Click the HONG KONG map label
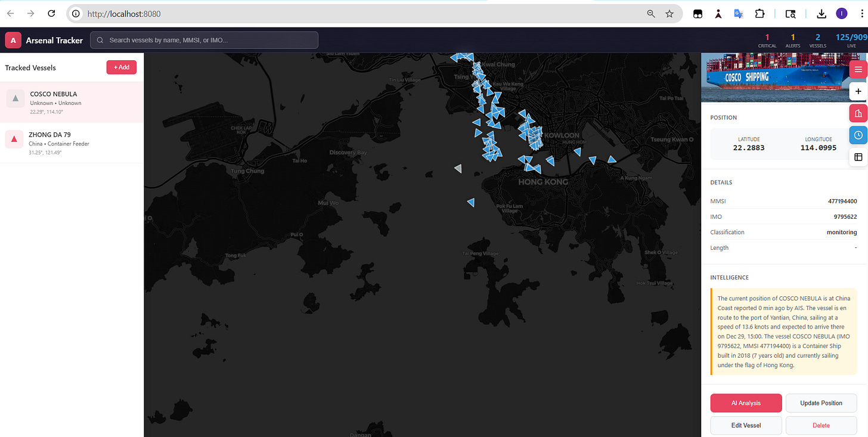This screenshot has width=868, height=437. (543, 182)
